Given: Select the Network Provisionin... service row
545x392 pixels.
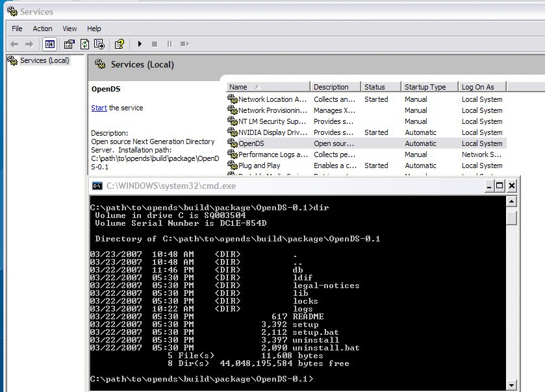Looking at the screenshot, I should coord(366,110).
